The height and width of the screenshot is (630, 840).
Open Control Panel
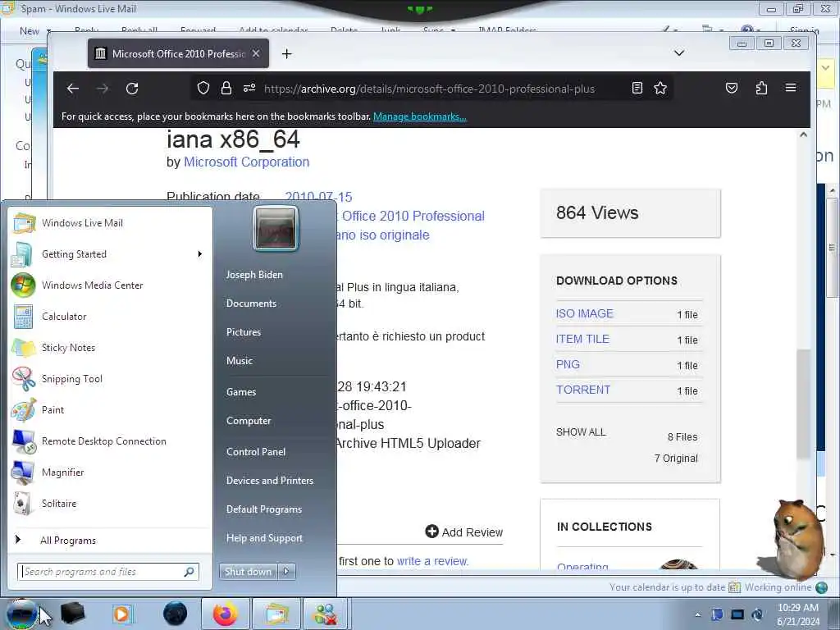(x=256, y=452)
